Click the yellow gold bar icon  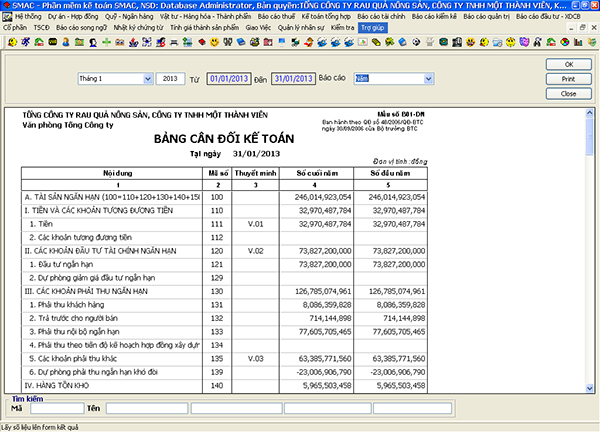point(376,42)
